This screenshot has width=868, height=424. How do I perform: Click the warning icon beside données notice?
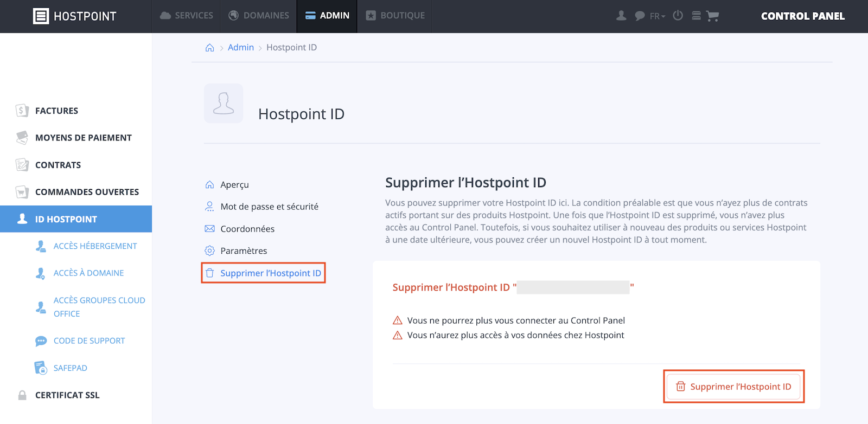398,335
